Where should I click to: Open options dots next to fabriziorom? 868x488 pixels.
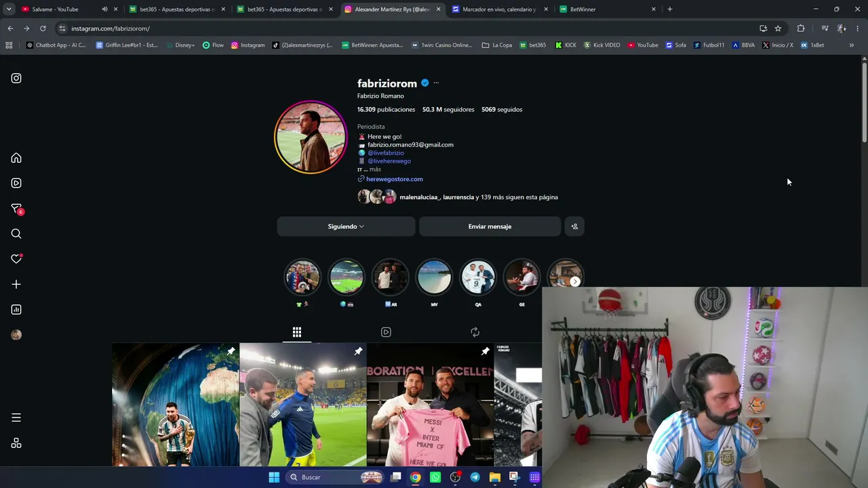436,83
